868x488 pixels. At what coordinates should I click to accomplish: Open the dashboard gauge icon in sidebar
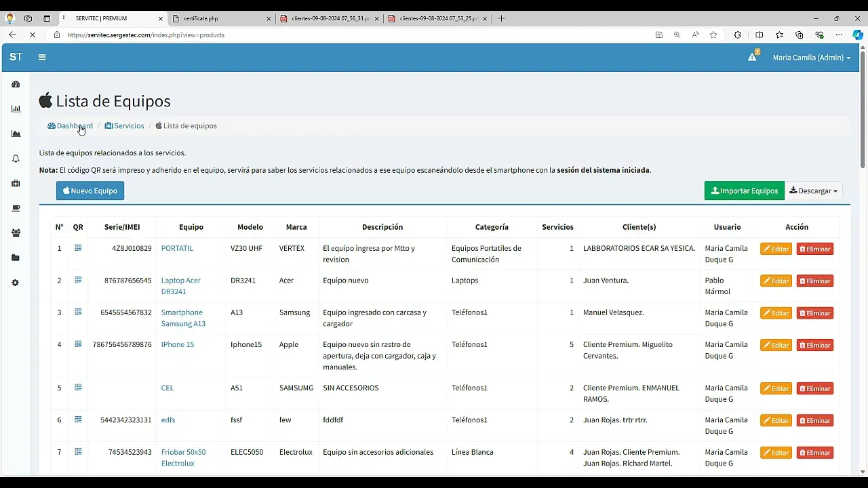pos(16,84)
